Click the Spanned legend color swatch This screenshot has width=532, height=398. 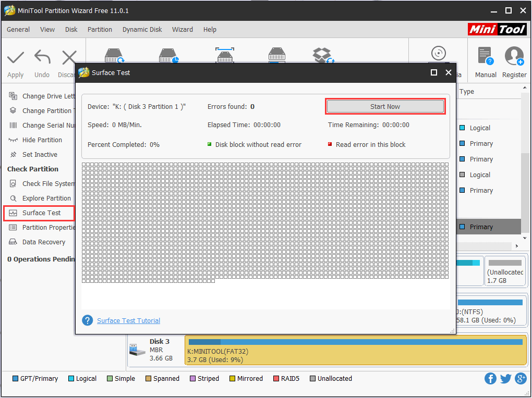click(148, 378)
